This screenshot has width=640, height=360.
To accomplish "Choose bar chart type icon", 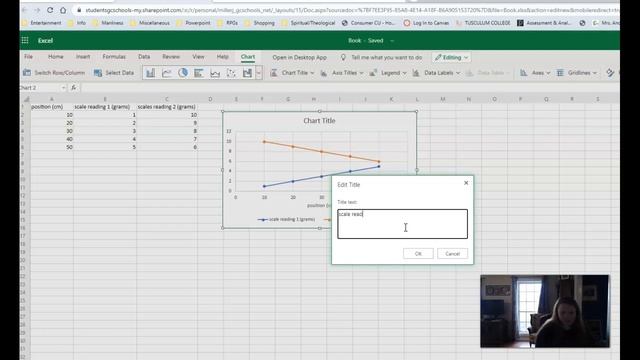I will (x=199, y=73).
